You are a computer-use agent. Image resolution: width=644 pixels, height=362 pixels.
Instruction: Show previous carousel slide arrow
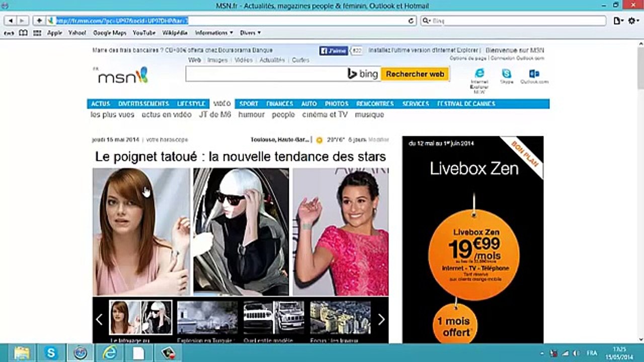coord(99,319)
